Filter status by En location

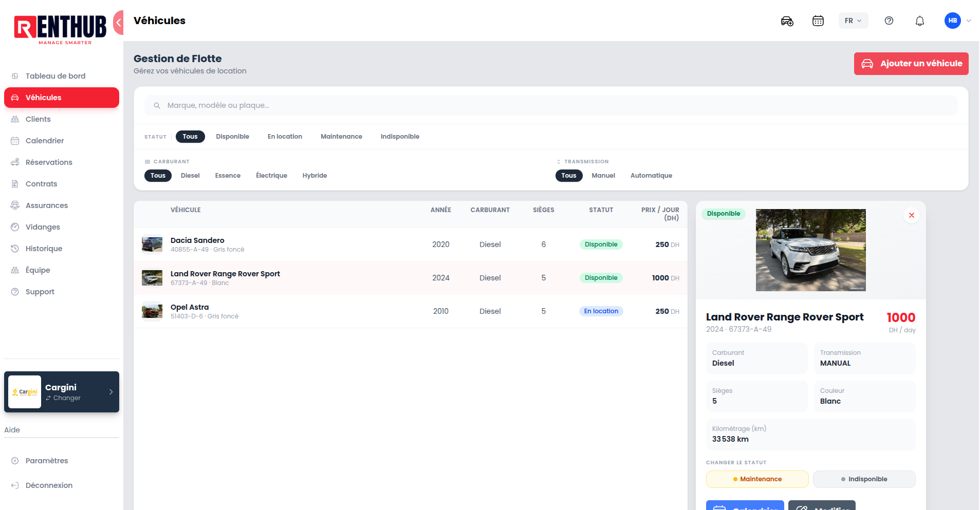click(x=285, y=137)
